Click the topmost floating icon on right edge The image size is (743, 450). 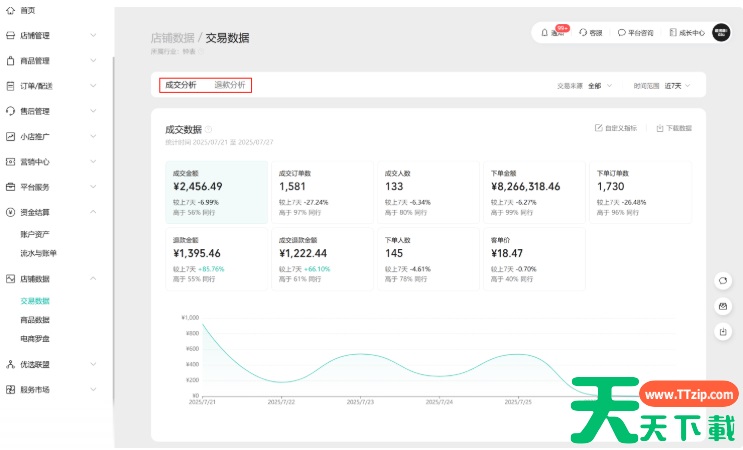point(723,281)
